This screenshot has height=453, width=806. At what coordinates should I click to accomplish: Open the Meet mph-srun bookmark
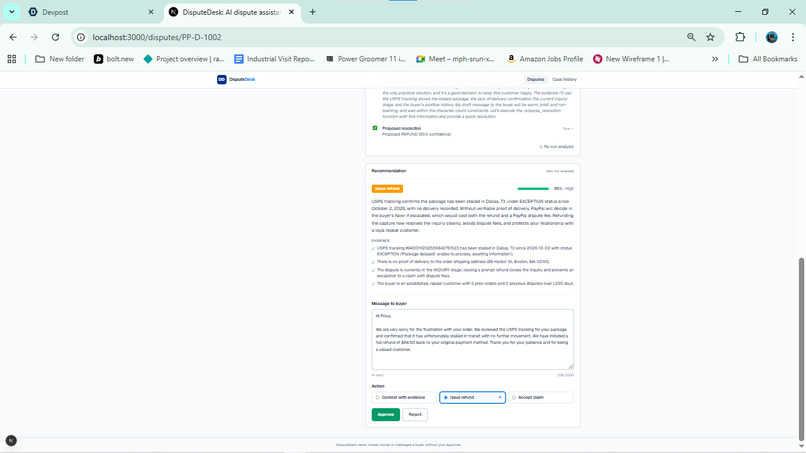[x=455, y=59]
